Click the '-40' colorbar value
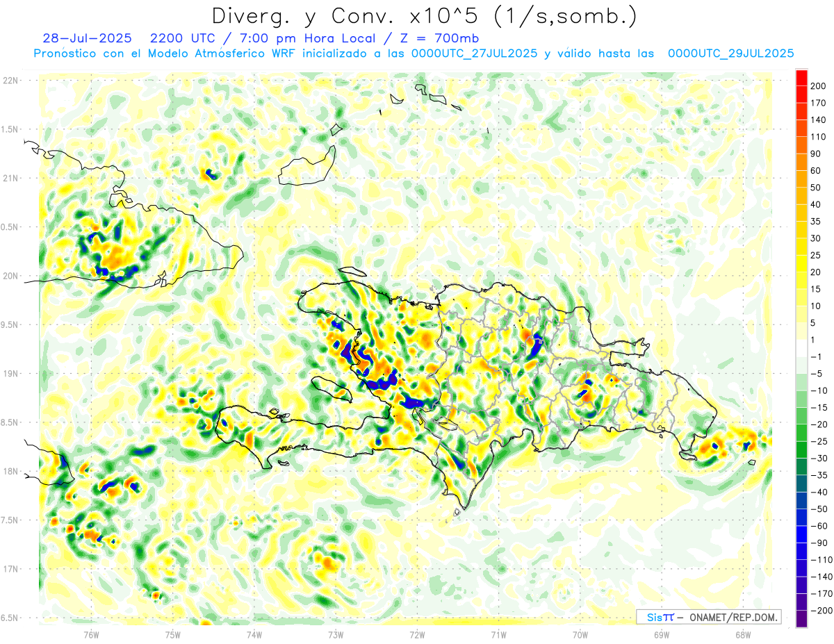This screenshot has width=834, height=644. click(818, 493)
